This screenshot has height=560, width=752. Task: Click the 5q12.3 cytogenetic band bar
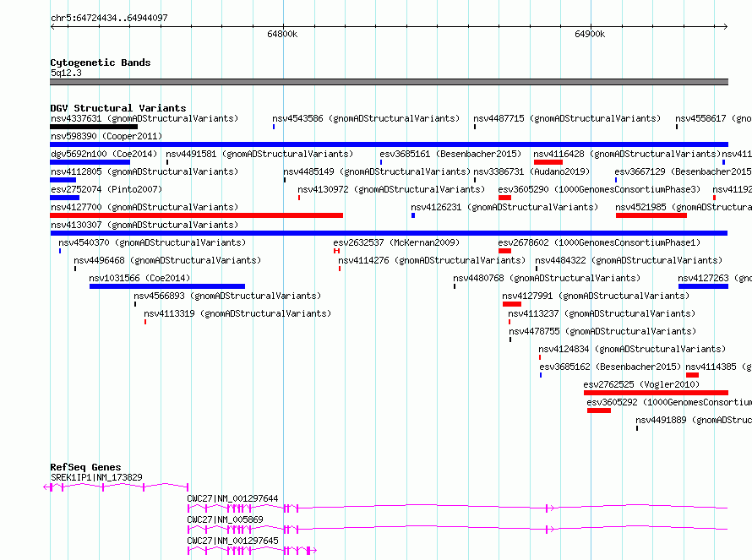click(389, 82)
